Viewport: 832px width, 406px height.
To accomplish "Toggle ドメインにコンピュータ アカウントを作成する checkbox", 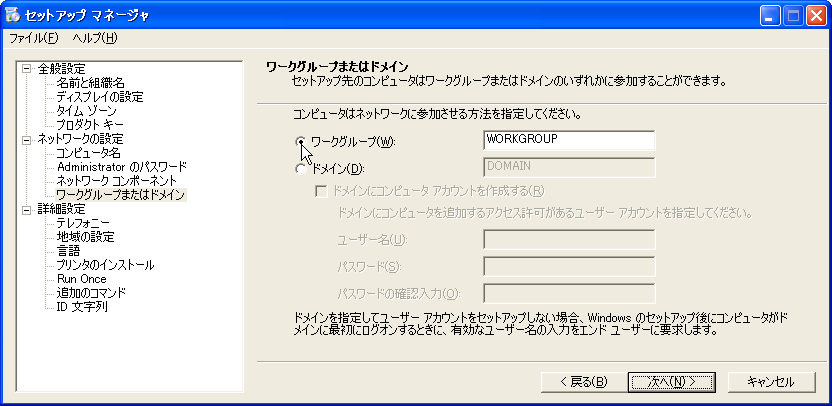I will (x=321, y=191).
